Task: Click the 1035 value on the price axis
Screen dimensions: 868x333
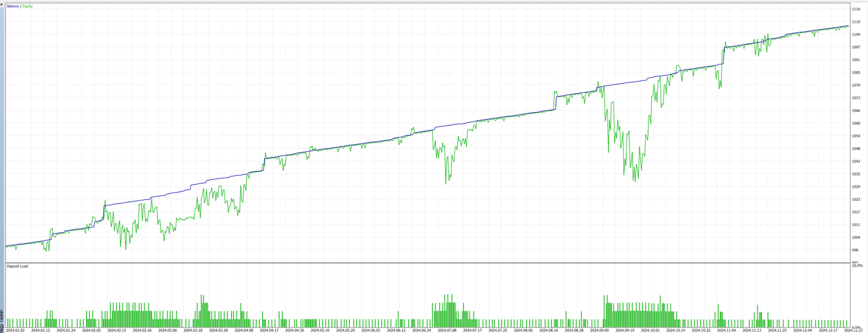Action: [x=856, y=174]
